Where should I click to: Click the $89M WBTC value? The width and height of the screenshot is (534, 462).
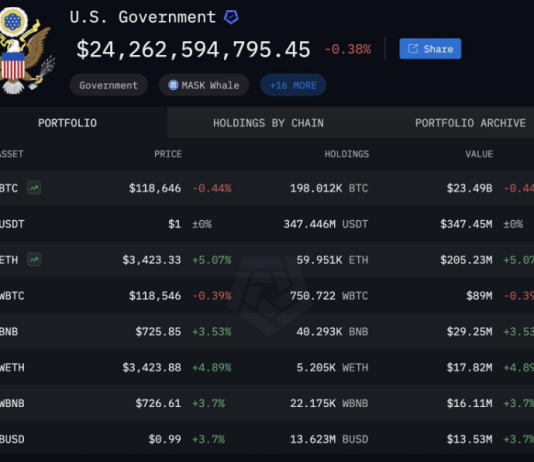[480, 296]
